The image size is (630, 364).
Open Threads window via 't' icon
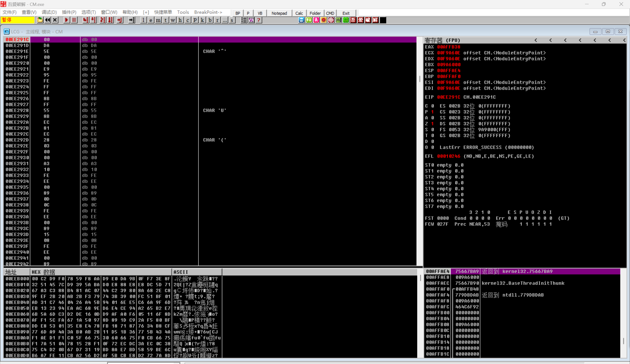165,20
